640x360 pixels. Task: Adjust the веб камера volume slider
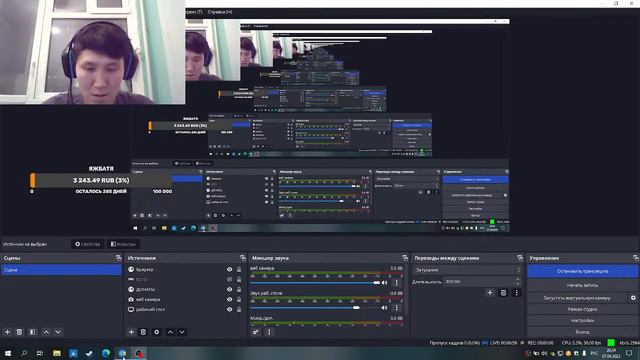click(315, 282)
